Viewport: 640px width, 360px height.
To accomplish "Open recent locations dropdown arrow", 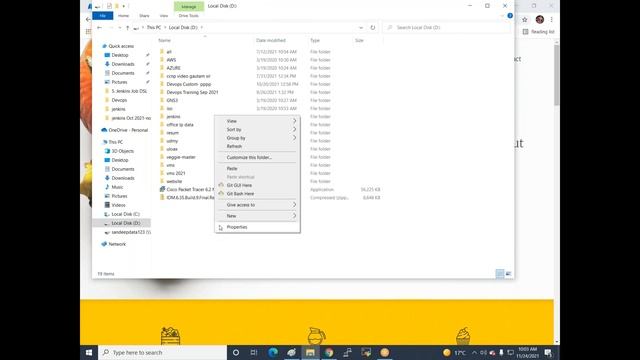I will 120,27.
